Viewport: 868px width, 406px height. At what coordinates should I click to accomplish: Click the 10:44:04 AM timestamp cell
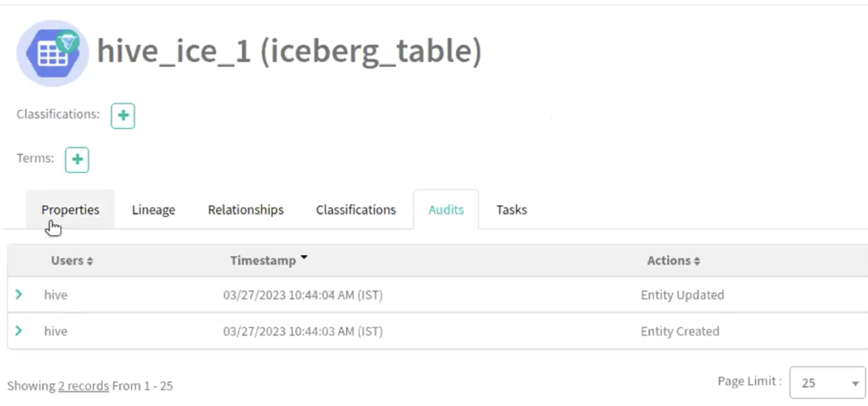point(303,295)
